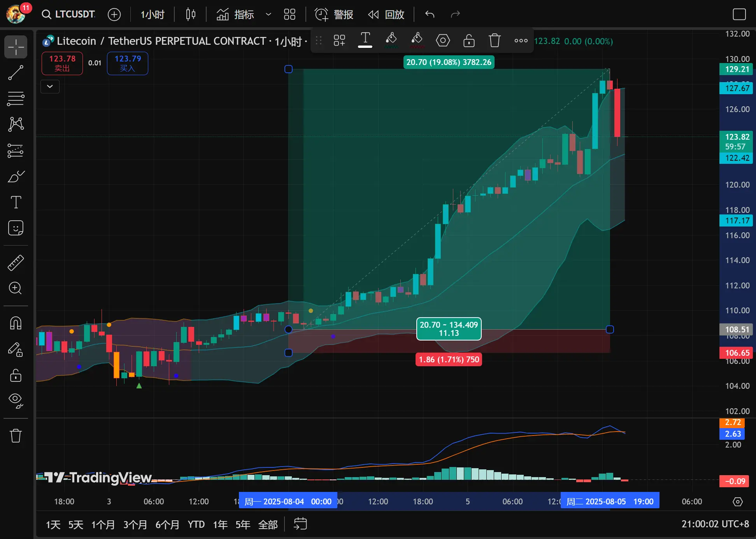The image size is (756, 539).
Task: Toggle stay in drawing mode
Action: pos(16,349)
